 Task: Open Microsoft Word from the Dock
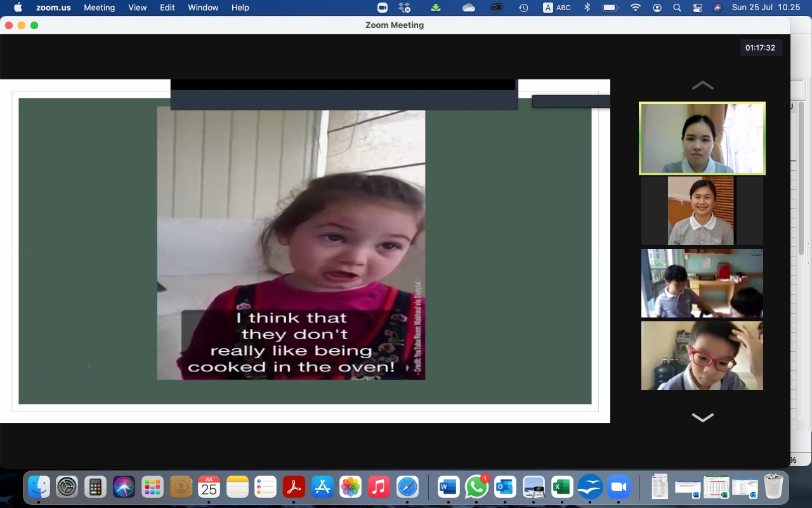(449, 487)
